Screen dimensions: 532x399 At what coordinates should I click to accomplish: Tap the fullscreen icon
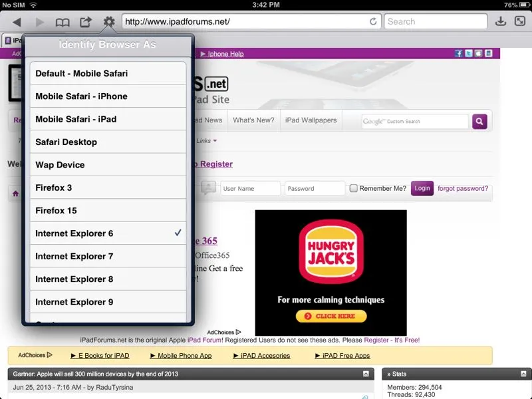tap(520, 22)
